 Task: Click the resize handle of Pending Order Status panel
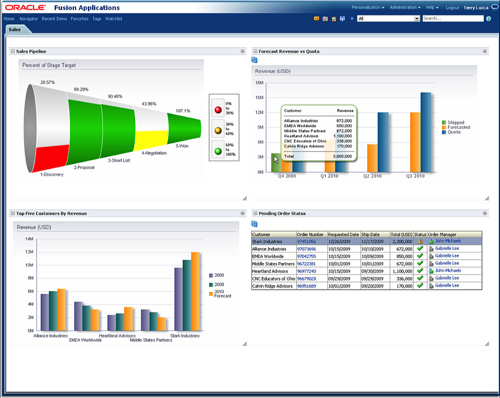coord(487,344)
